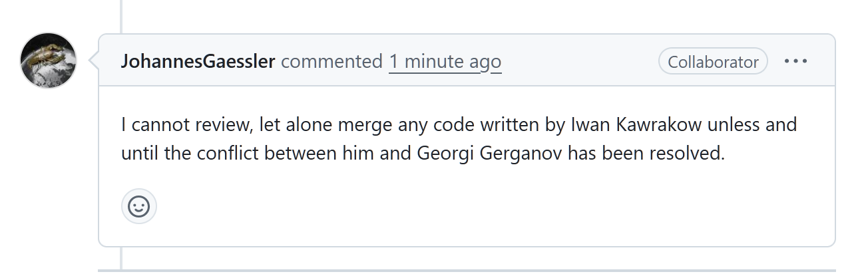This screenshot has height=278, width=868.
Task: Click the timeline vertical line below the comment
Action: click(121, 257)
